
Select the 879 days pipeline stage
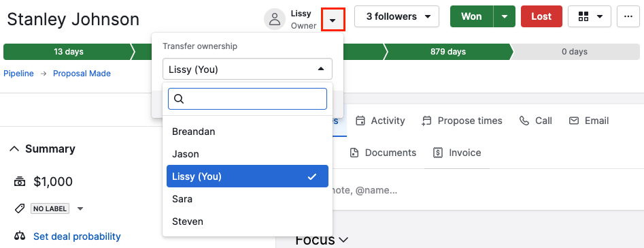click(x=448, y=52)
